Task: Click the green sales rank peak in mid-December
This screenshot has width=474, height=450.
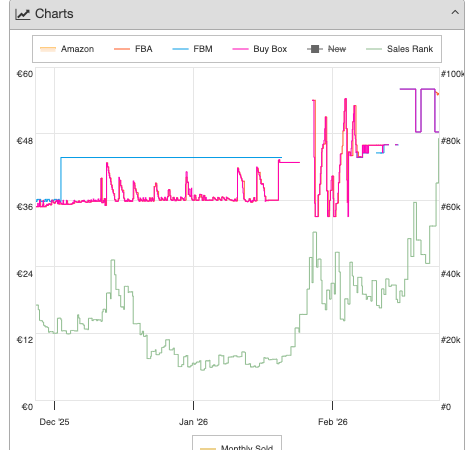Action: [113, 261]
